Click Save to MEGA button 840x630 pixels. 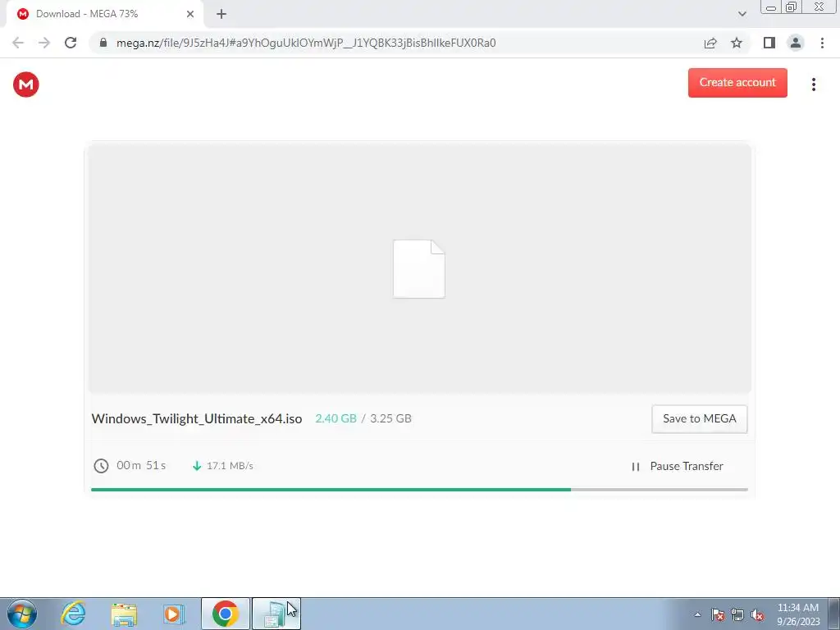pos(699,418)
